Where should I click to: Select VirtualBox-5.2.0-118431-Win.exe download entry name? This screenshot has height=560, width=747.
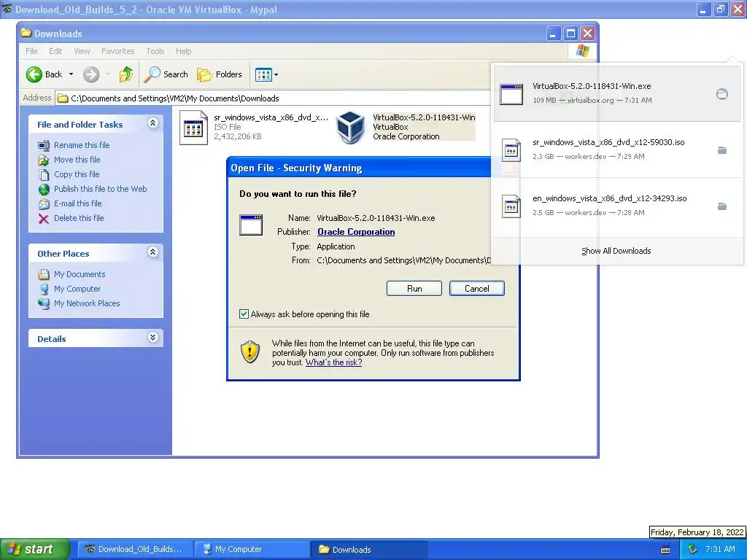pyautogui.click(x=592, y=86)
